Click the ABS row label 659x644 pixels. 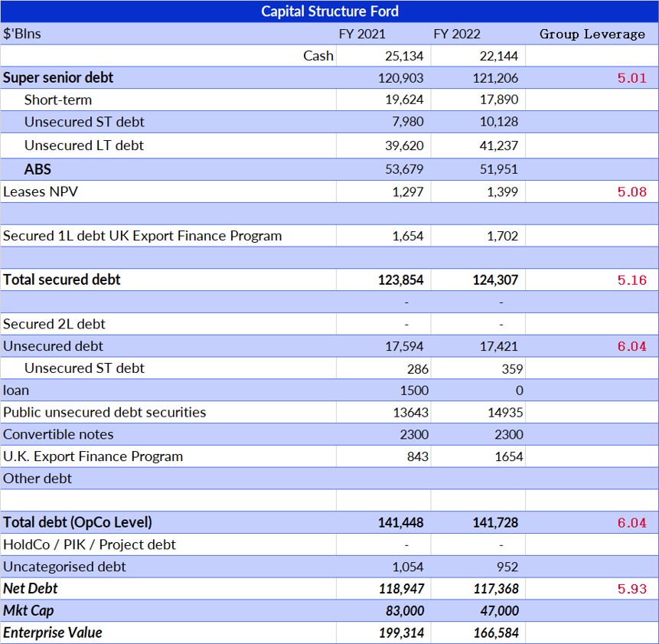pos(38,169)
